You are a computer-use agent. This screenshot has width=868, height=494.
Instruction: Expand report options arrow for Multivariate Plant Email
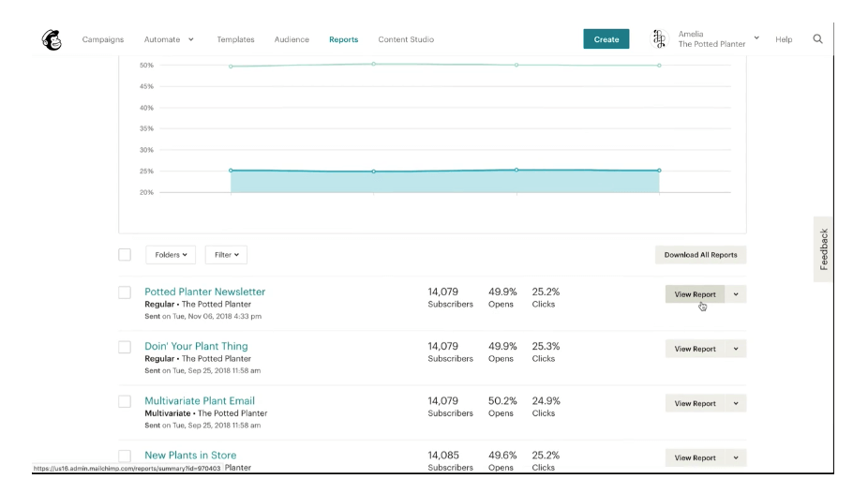pyautogui.click(x=736, y=403)
